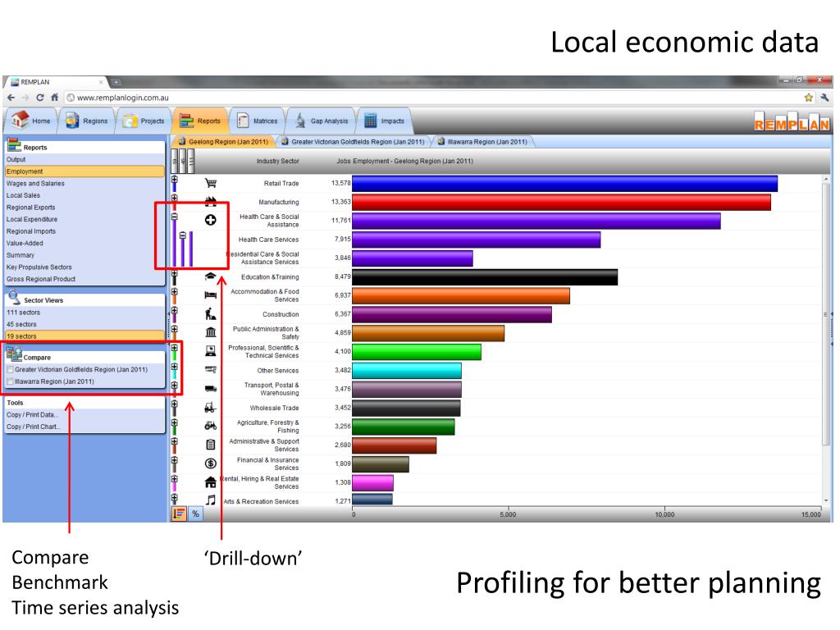Click the address bar URL field
The width and height of the screenshot is (840, 630).
(x=433, y=98)
